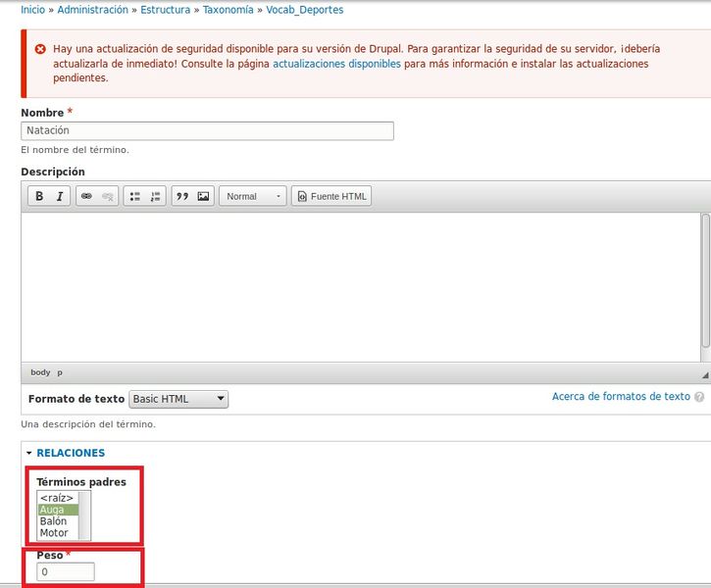Click the red error icon in warning
Viewport: 711px width, 588px height.
(40, 49)
